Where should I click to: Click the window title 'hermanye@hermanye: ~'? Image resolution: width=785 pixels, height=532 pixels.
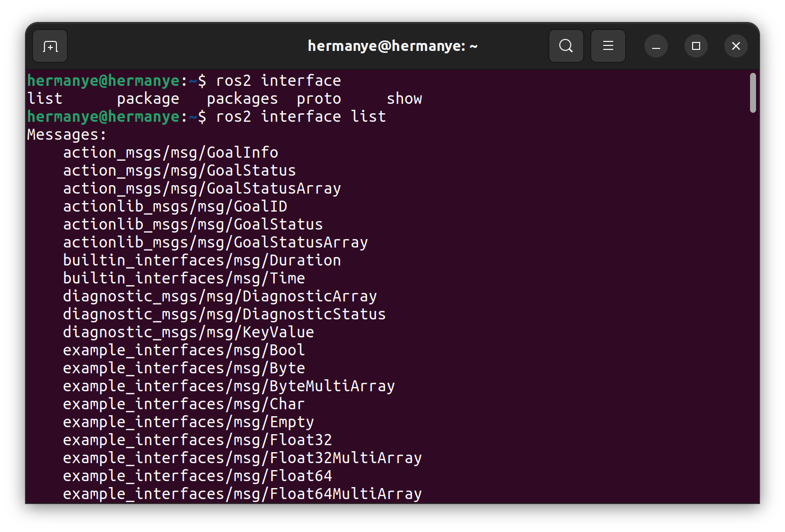point(392,46)
